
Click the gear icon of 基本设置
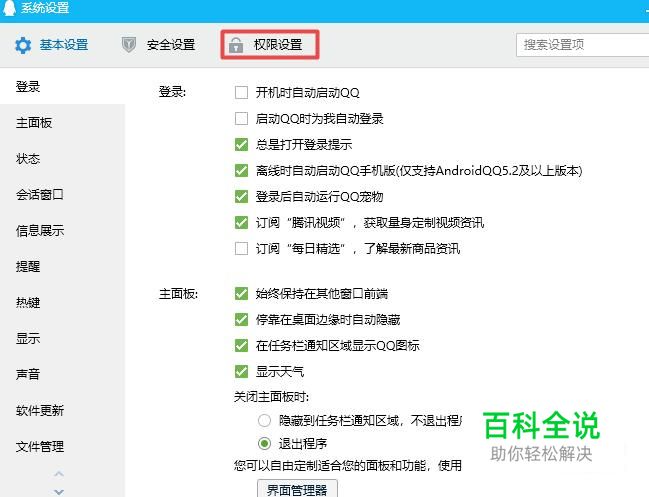(x=23, y=45)
